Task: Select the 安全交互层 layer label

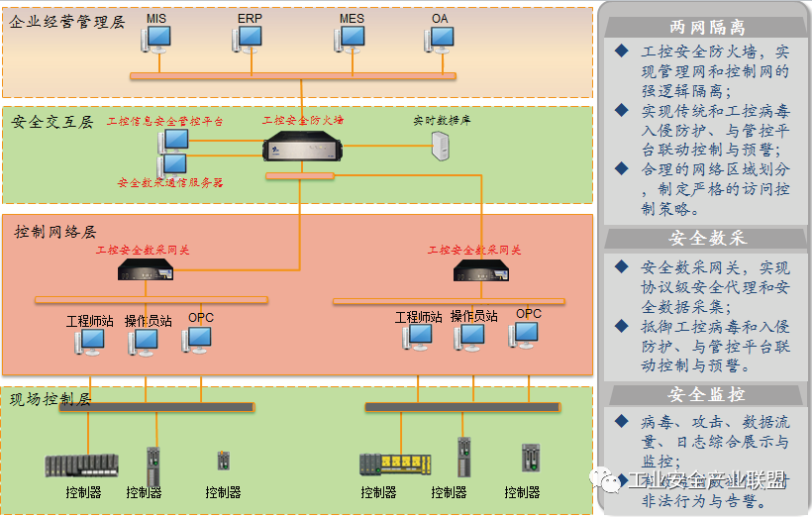Action: 53,122
